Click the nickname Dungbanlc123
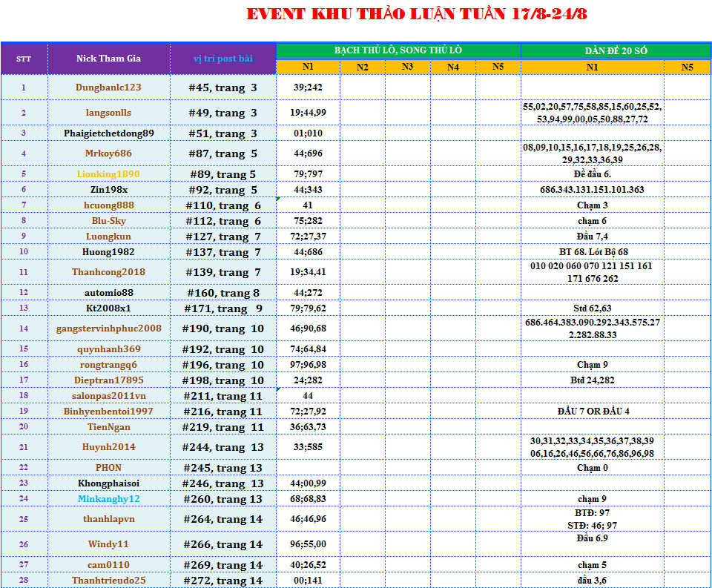The image size is (712, 588). (108, 87)
